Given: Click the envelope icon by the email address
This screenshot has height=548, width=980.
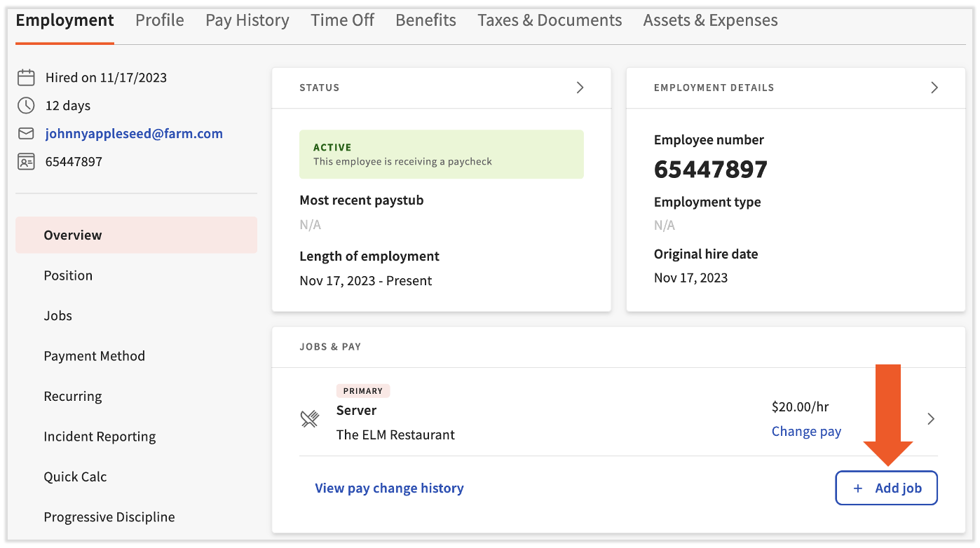Looking at the screenshot, I should click(26, 133).
